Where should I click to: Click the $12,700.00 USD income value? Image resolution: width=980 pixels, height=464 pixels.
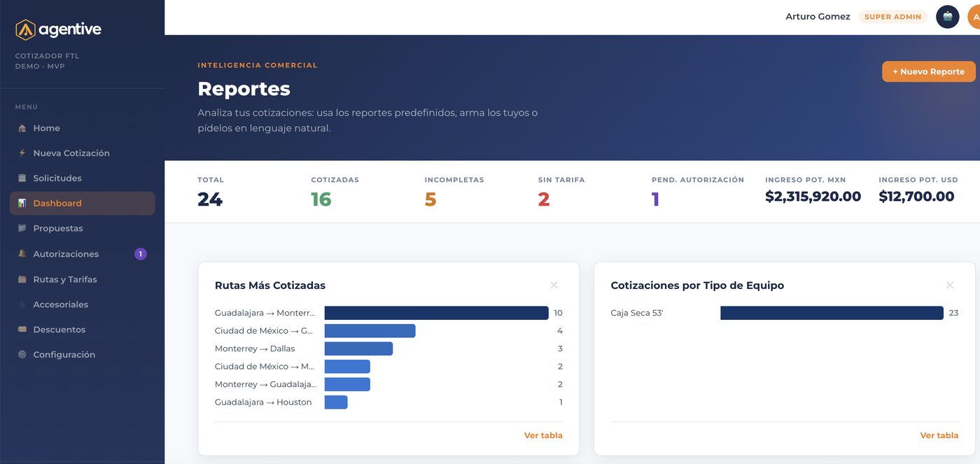[916, 197]
